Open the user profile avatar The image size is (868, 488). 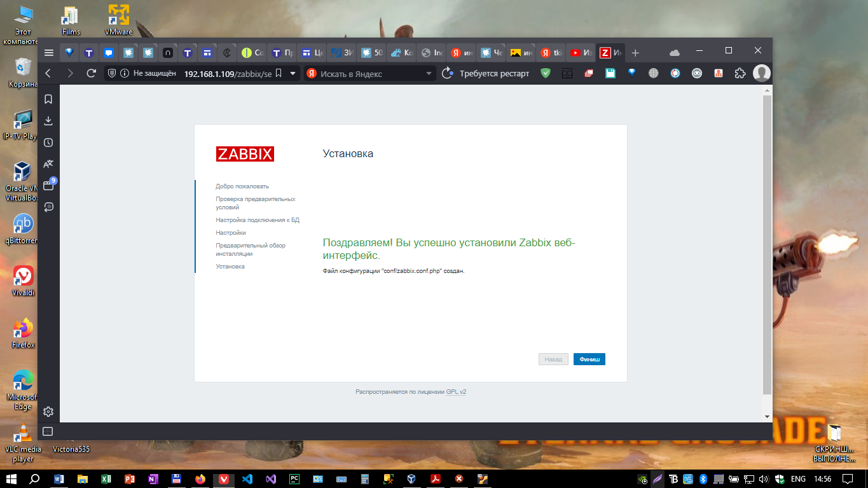(x=762, y=73)
